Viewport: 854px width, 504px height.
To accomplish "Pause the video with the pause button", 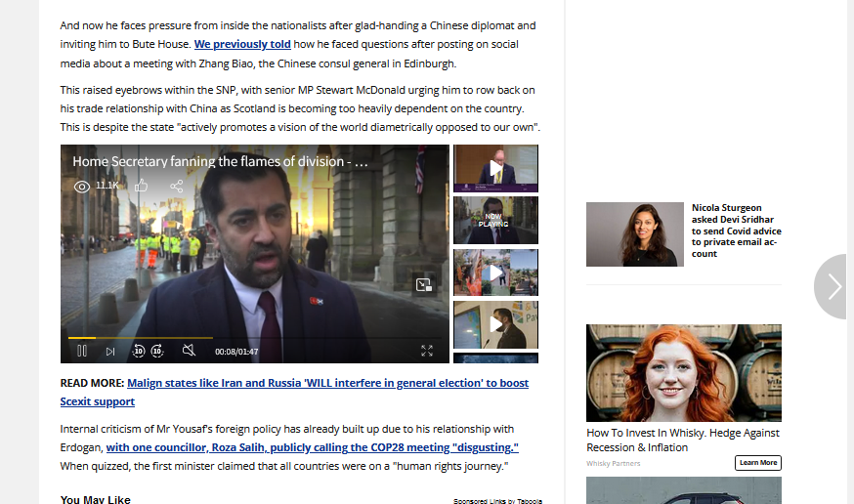I will (82, 351).
